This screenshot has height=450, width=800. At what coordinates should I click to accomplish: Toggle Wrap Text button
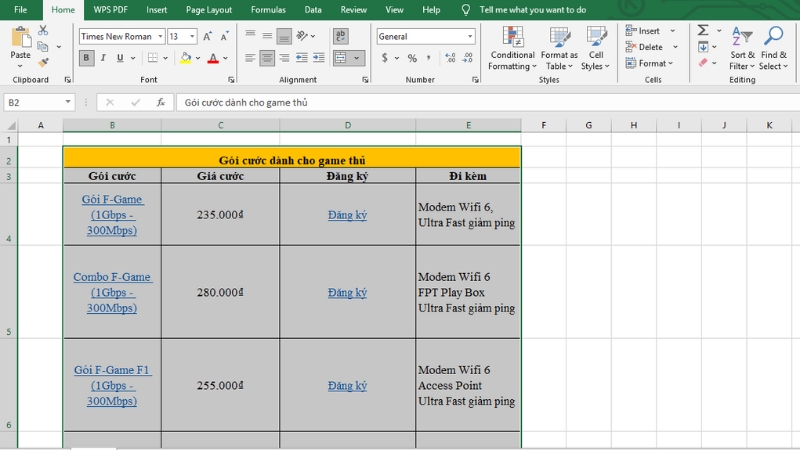click(340, 36)
